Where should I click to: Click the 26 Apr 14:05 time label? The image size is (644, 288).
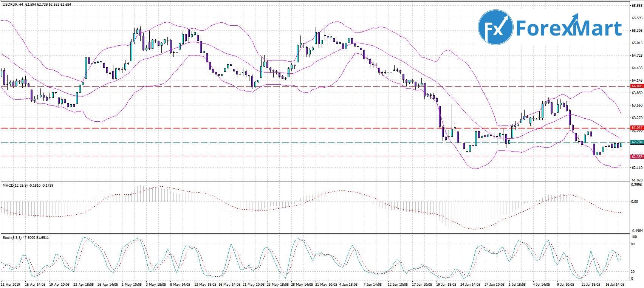pyautogui.click(x=108, y=284)
